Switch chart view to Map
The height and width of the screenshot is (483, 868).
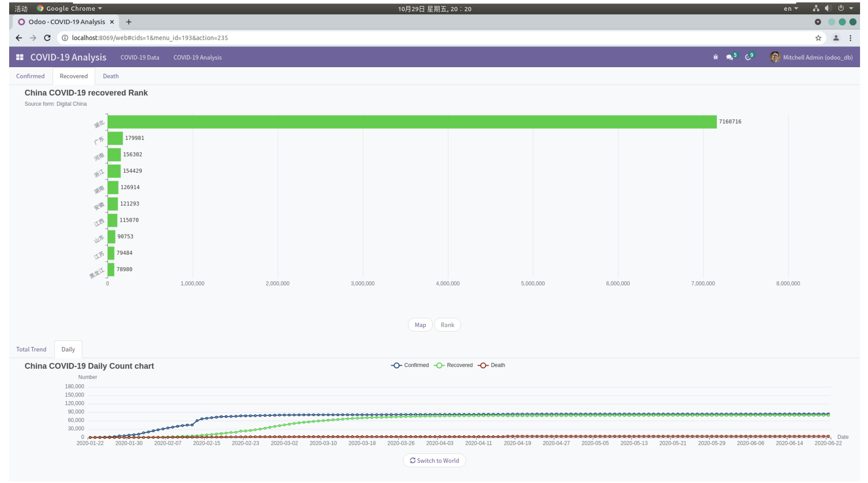pyautogui.click(x=420, y=325)
